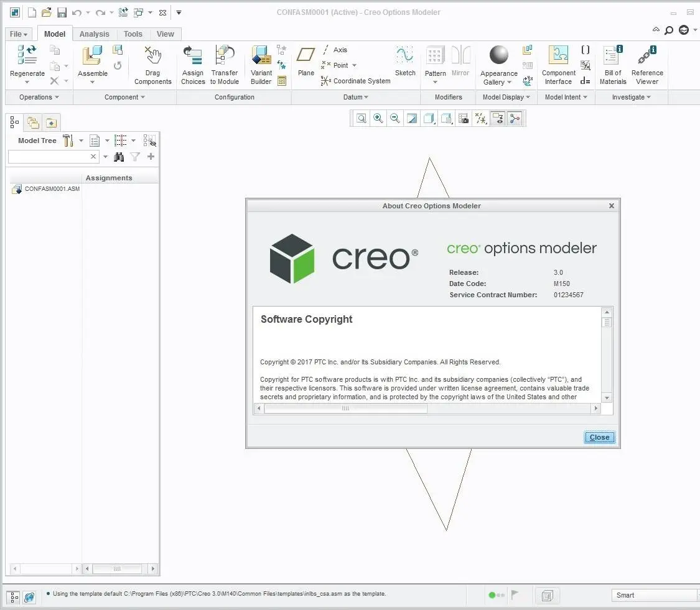Viewport: 700px width, 610px height.
Task: Show the Bill of Materials
Action: click(x=613, y=65)
